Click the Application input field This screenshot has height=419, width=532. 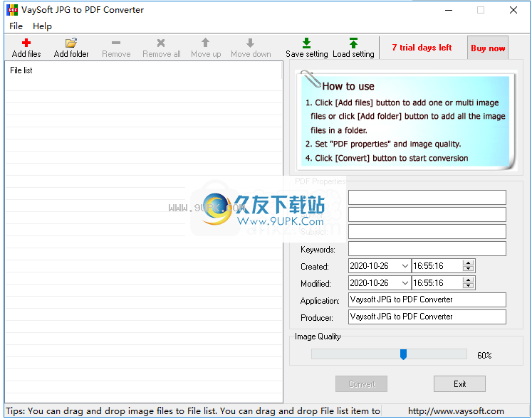click(x=427, y=299)
